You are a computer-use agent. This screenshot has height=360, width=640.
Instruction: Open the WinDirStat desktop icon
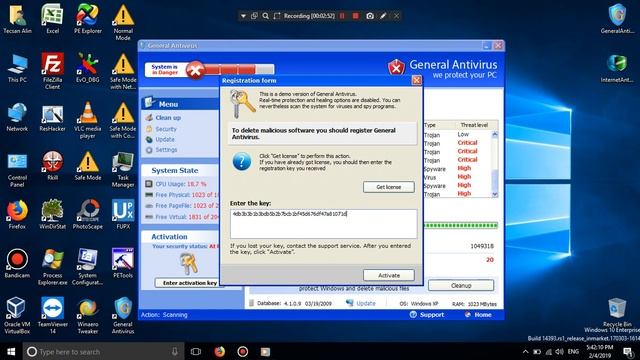coord(52,215)
